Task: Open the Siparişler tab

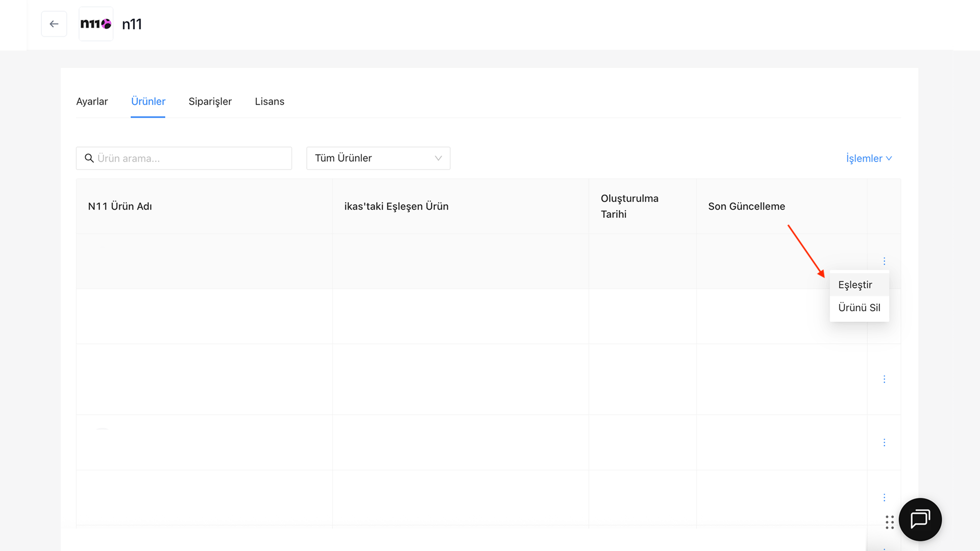Action: [210, 102]
